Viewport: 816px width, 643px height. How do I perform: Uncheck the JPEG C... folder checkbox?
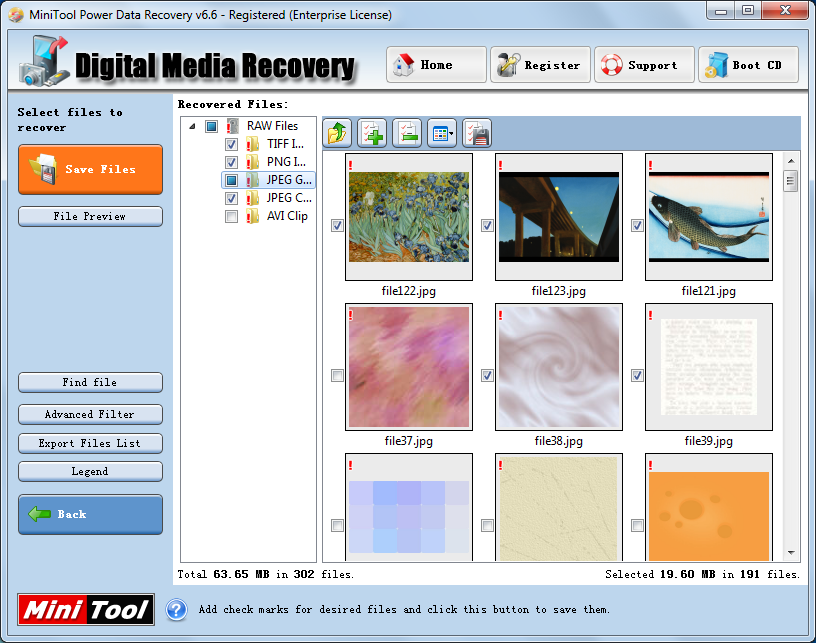(x=231, y=198)
